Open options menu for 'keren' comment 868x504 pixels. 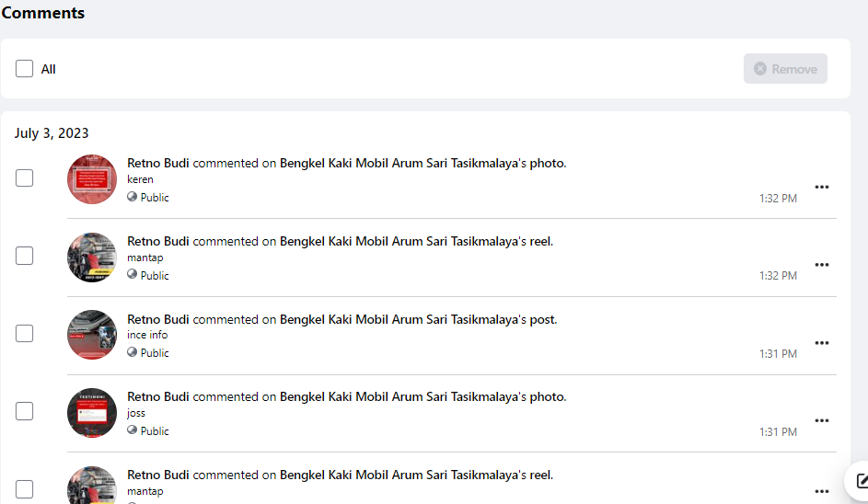click(822, 187)
